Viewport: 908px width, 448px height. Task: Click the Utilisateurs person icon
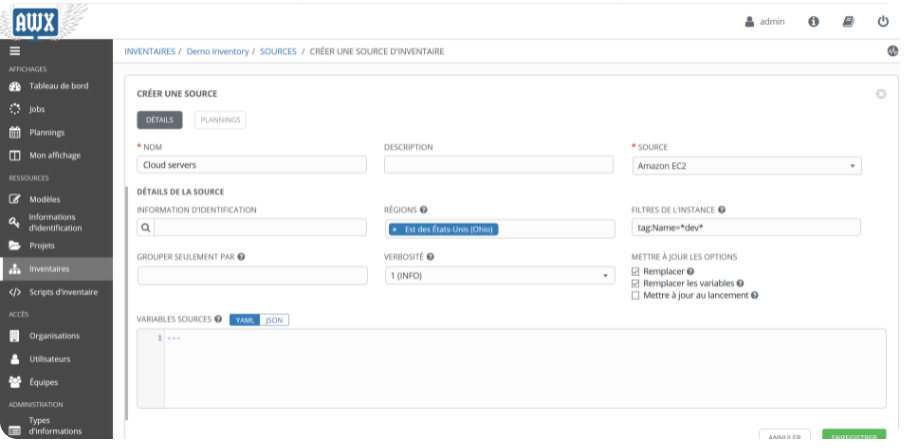pyautogui.click(x=15, y=359)
